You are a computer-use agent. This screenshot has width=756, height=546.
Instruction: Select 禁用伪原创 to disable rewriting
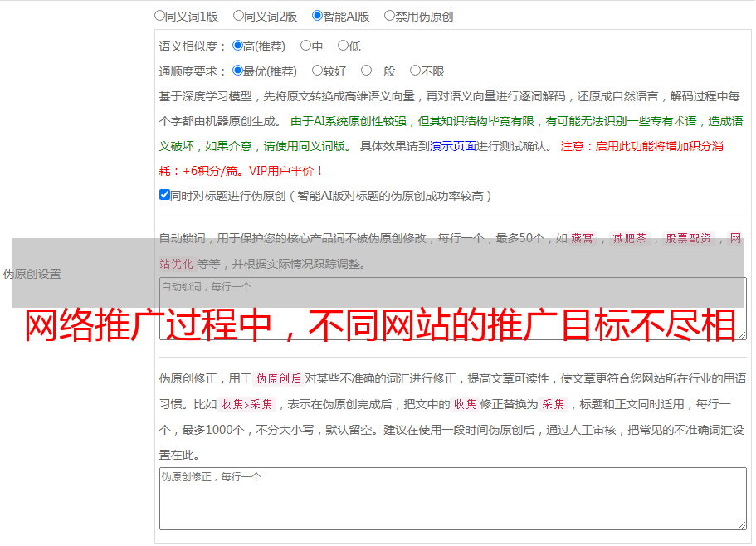(x=389, y=16)
